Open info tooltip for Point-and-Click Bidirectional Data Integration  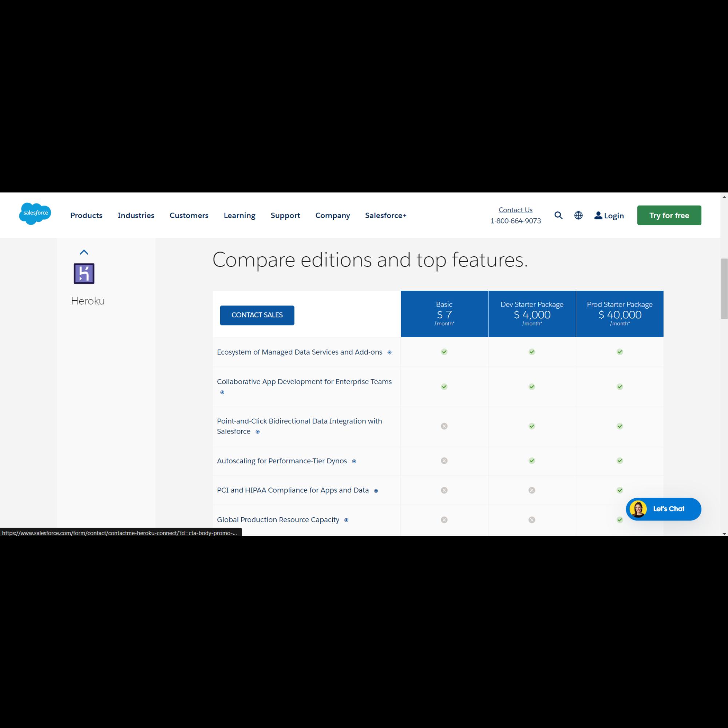(258, 432)
